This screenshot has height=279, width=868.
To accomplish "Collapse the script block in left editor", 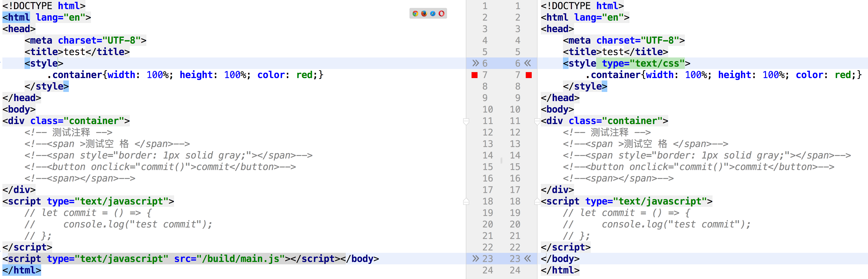I will 466,201.
